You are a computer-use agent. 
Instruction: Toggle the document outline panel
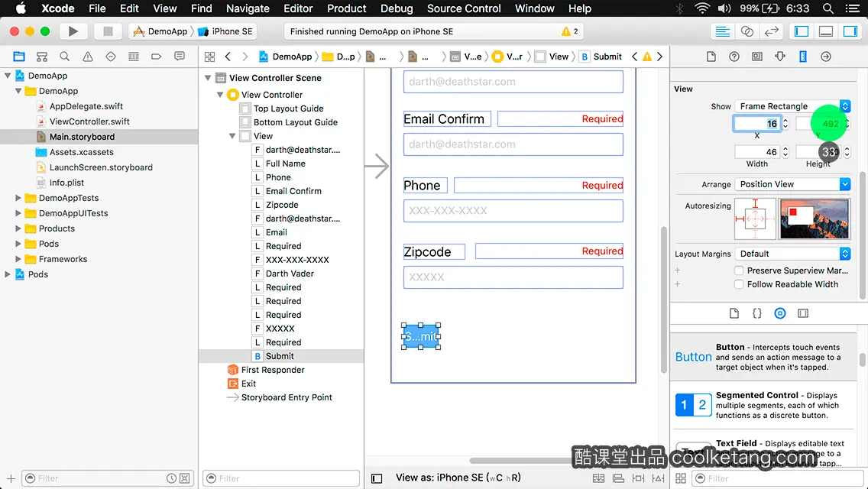[x=377, y=478]
